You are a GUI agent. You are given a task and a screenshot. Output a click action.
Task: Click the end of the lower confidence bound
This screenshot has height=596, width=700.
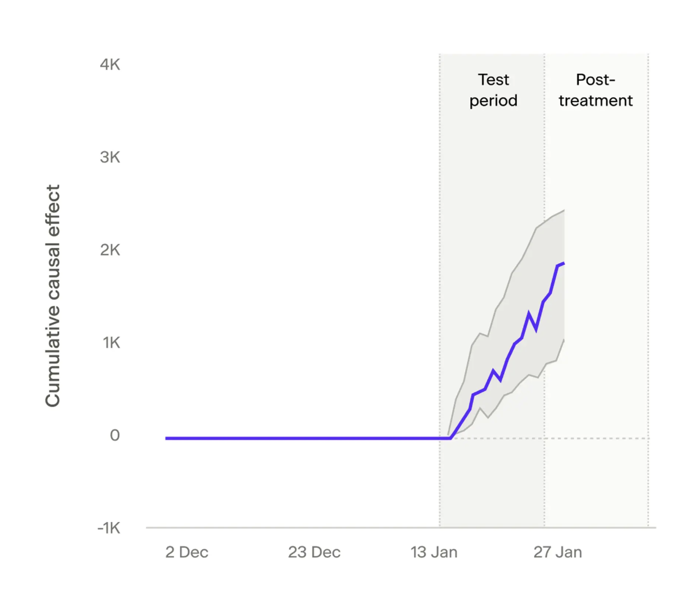pyautogui.click(x=564, y=340)
